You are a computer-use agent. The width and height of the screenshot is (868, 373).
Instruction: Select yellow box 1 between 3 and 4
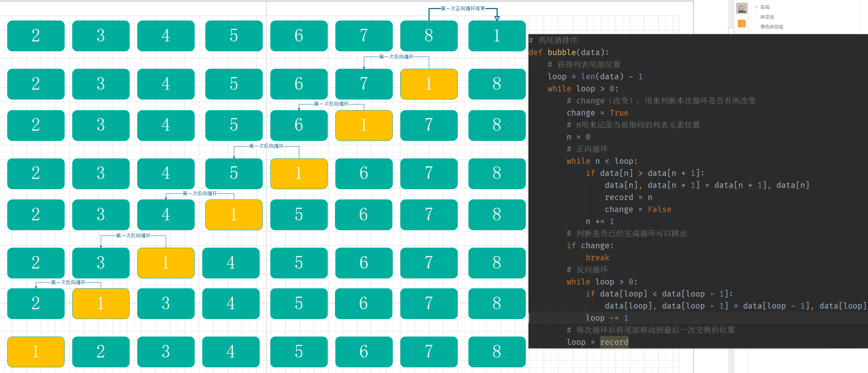166,263
